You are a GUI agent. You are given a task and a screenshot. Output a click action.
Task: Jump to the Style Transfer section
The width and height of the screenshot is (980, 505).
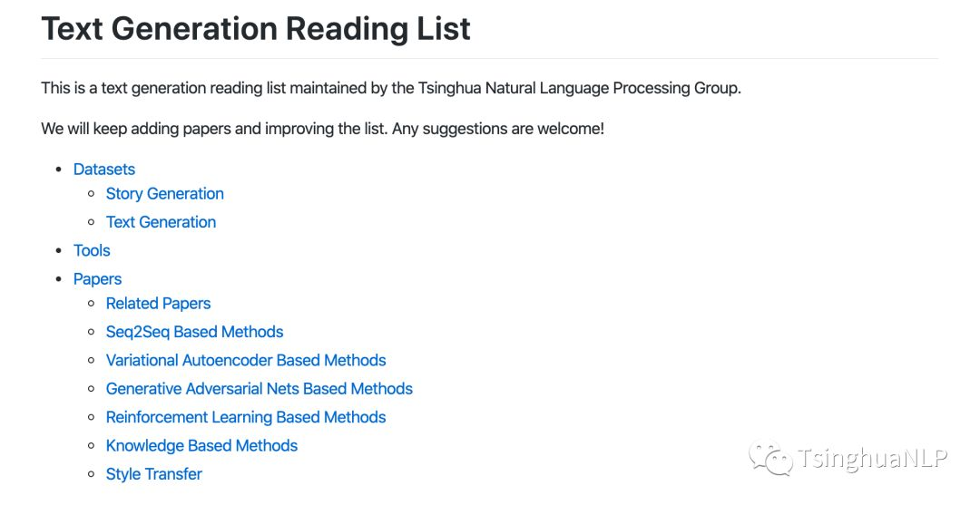tap(153, 474)
